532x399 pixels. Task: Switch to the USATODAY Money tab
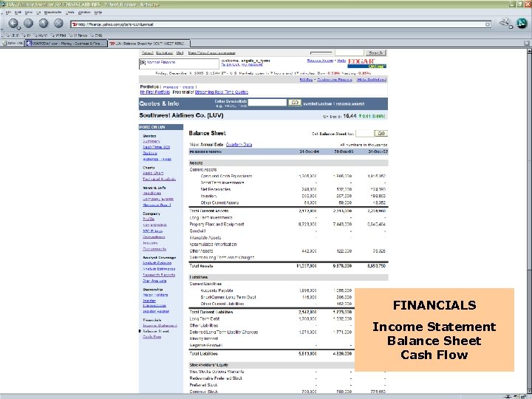[66, 44]
